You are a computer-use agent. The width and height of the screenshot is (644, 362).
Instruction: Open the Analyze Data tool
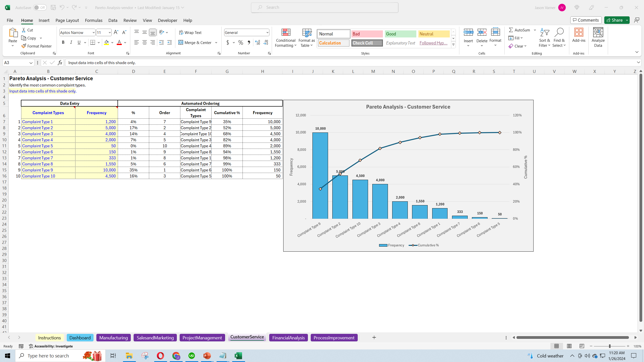click(598, 33)
